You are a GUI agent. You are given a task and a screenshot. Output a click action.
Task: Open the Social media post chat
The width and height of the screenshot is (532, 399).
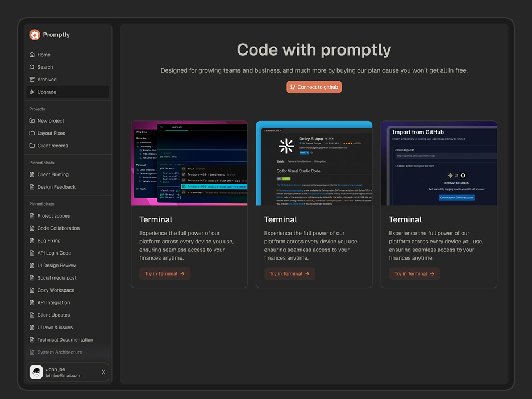[x=68, y=278]
